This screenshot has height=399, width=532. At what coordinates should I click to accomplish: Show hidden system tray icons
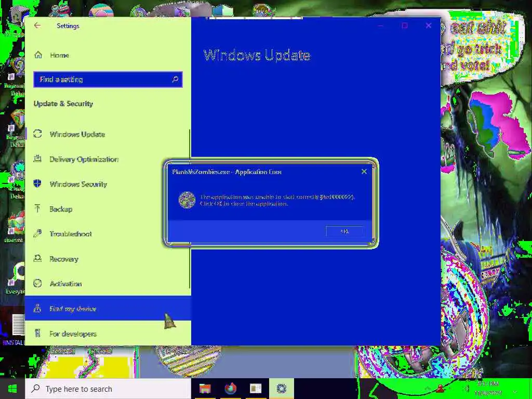pos(428,389)
